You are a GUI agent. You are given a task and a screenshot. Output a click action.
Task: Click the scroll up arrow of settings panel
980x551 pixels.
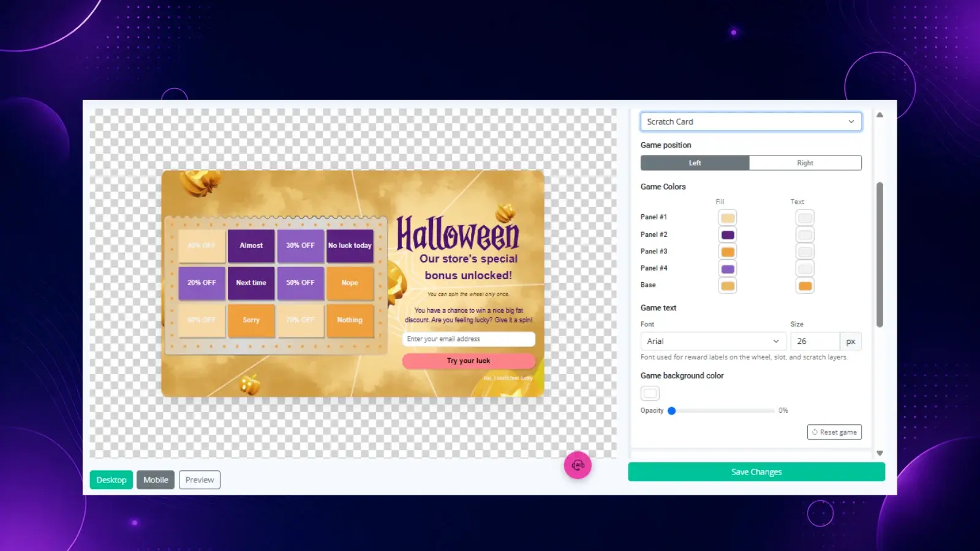[x=880, y=115]
